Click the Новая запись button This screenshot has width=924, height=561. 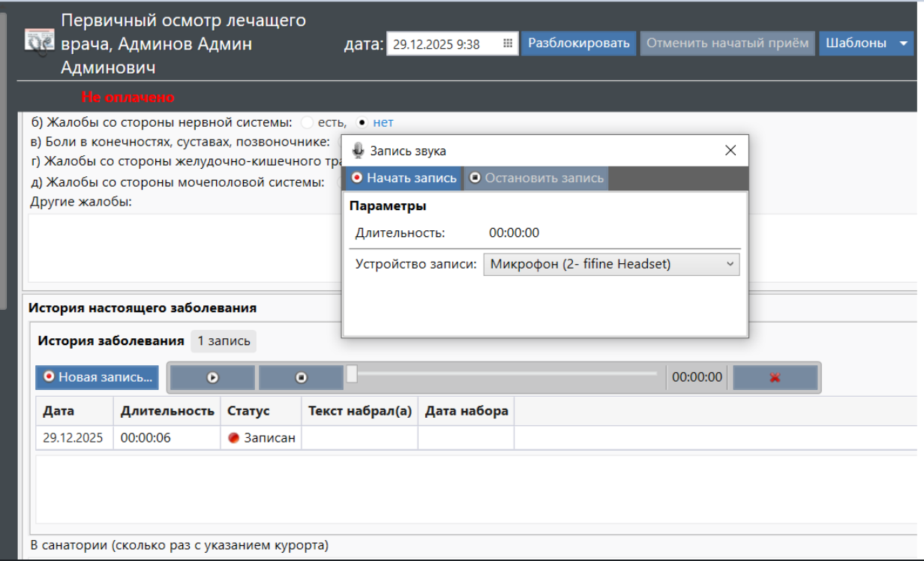(x=97, y=377)
